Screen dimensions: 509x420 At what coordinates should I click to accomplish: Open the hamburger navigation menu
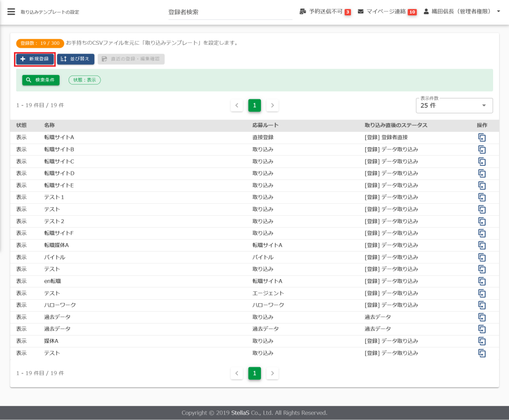point(11,11)
